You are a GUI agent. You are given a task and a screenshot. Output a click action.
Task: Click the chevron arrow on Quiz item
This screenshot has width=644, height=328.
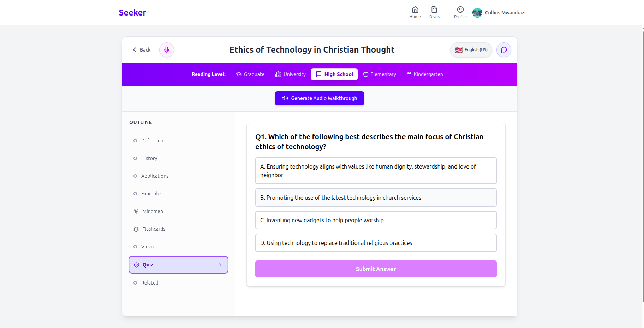point(220,265)
